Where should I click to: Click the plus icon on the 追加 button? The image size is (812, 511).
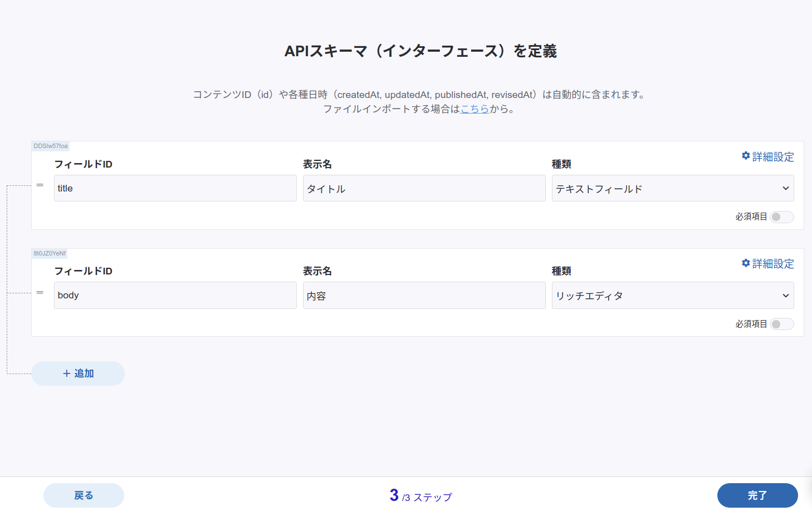[x=66, y=373]
